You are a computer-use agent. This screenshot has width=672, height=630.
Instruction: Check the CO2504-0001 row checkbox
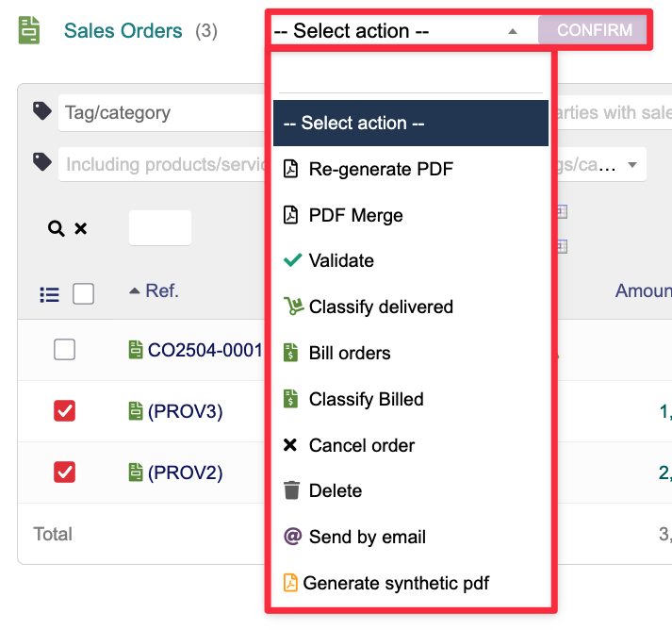coord(64,350)
